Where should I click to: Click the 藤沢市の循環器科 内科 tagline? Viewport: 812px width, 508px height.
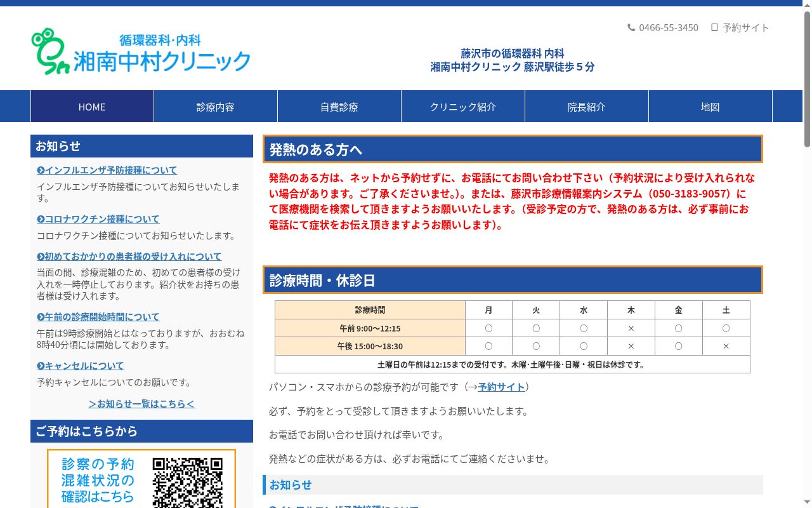[513, 54]
